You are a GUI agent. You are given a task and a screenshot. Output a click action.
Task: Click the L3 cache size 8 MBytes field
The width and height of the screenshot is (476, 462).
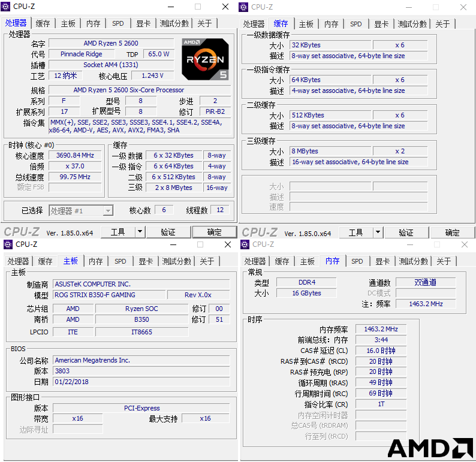tap(330, 151)
